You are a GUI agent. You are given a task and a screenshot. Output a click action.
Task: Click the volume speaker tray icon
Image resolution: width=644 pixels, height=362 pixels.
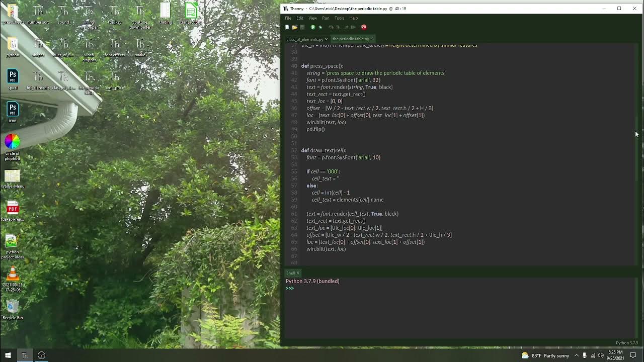pos(600,355)
